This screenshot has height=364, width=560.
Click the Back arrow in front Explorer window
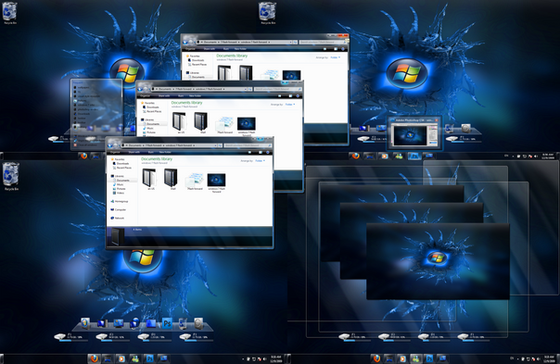111,145
